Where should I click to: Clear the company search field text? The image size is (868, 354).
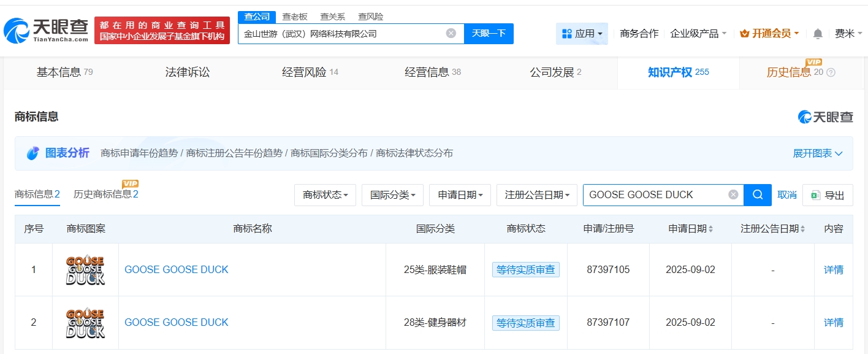click(451, 33)
